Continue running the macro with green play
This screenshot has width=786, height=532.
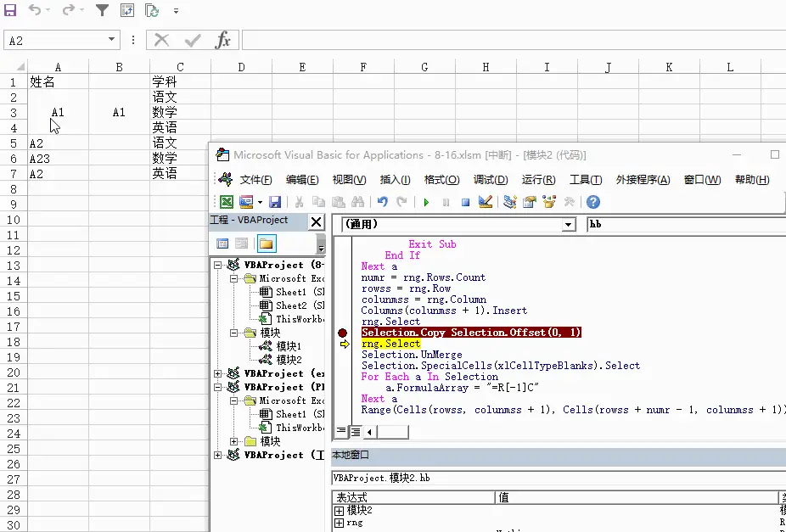426,202
